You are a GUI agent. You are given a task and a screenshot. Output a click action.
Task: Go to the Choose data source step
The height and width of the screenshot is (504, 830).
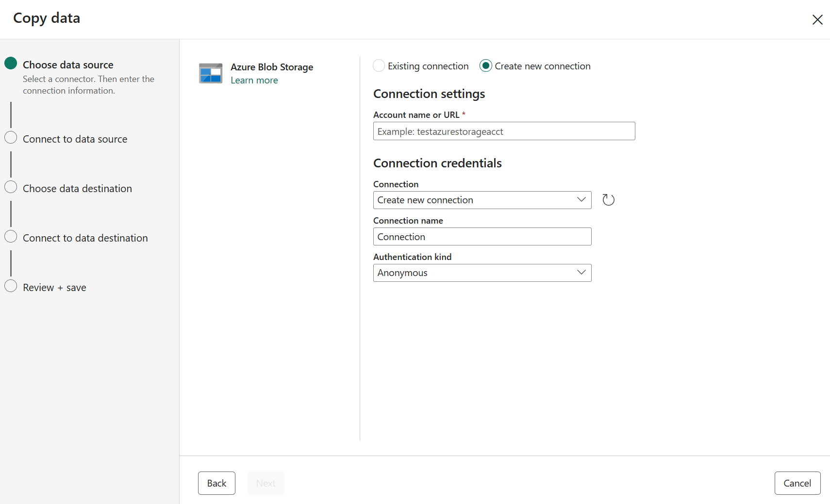(68, 65)
